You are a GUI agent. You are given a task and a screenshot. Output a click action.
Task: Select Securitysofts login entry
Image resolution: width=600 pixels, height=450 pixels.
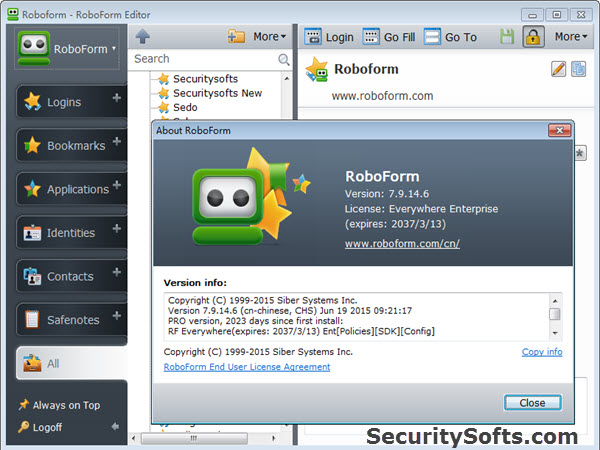[x=198, y=79]
